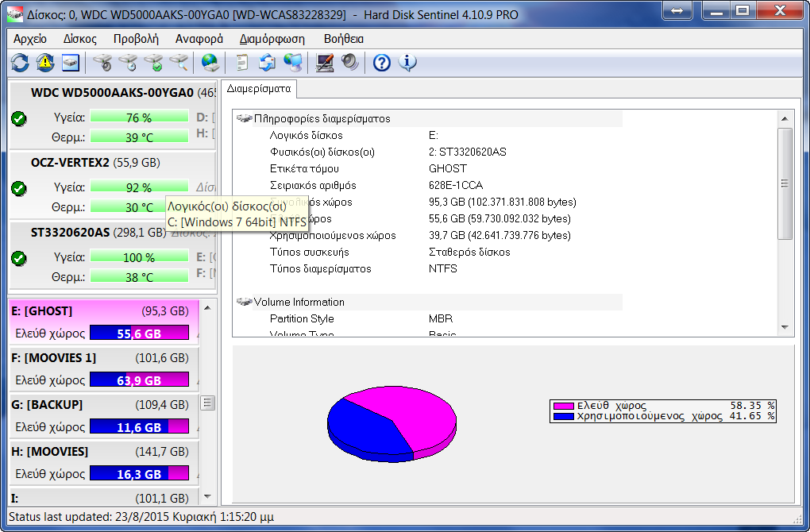Click green check status icon for OCZ-VERTEX2

pos(19,188)
